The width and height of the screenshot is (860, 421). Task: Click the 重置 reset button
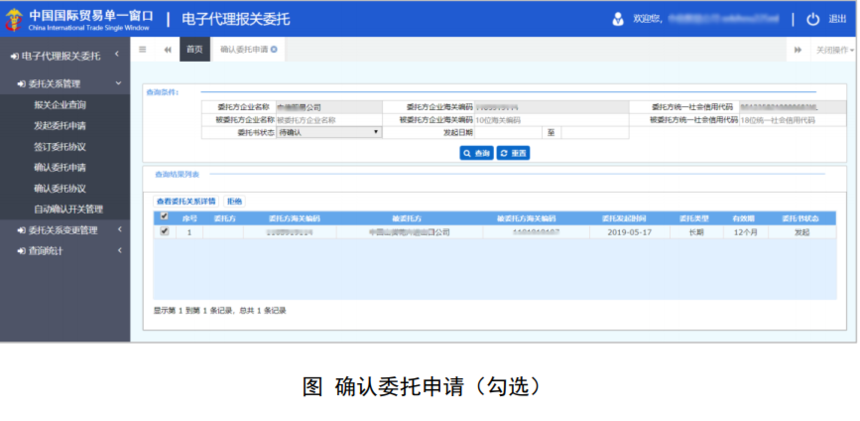(x=513, y=153)
